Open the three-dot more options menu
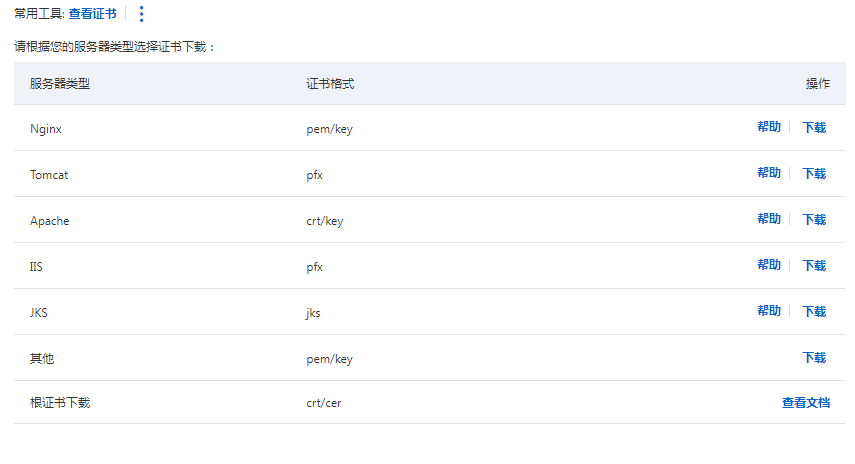Image resolution: width=855 pixels, height=464 pixels. (141, 14)
